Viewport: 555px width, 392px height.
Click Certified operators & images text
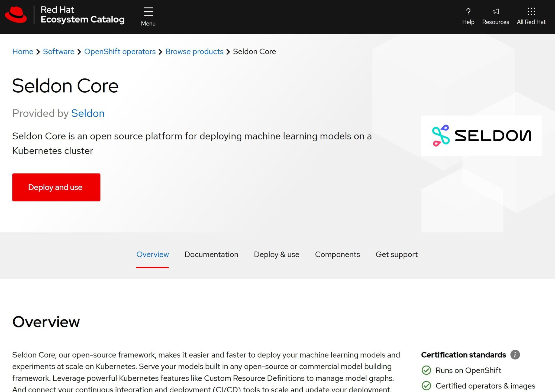click(485, 386)
